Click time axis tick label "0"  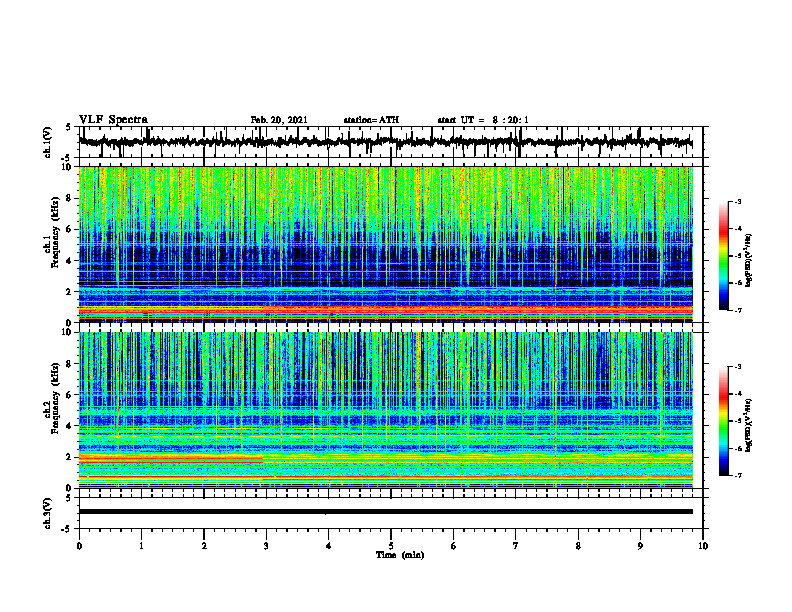pos(79,546)
